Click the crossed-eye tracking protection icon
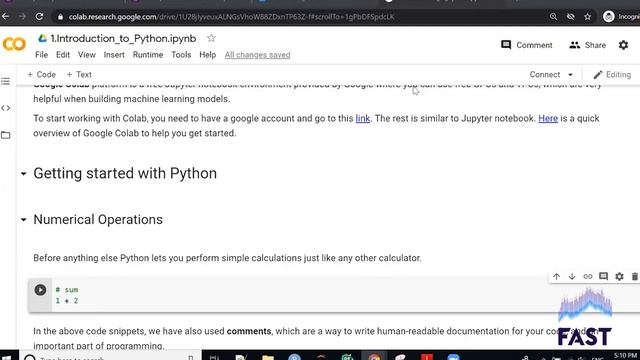This screenshot has width=640, height=360. coord(571,17)
